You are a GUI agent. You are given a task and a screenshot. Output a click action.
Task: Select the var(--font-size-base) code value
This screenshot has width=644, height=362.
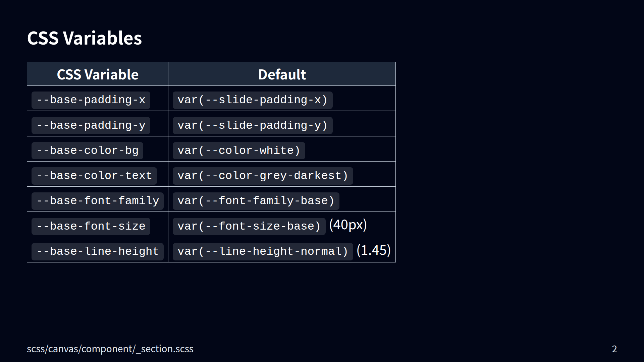[x=249, y=226]
